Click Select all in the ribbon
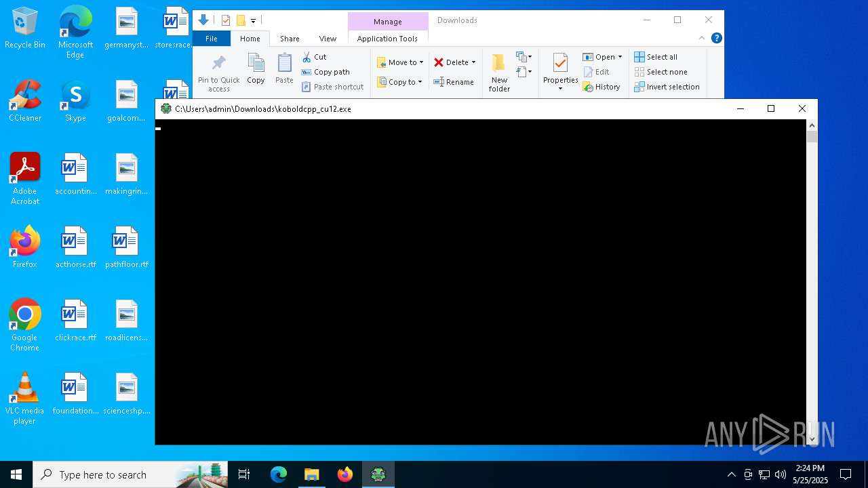 click(656, 57)
